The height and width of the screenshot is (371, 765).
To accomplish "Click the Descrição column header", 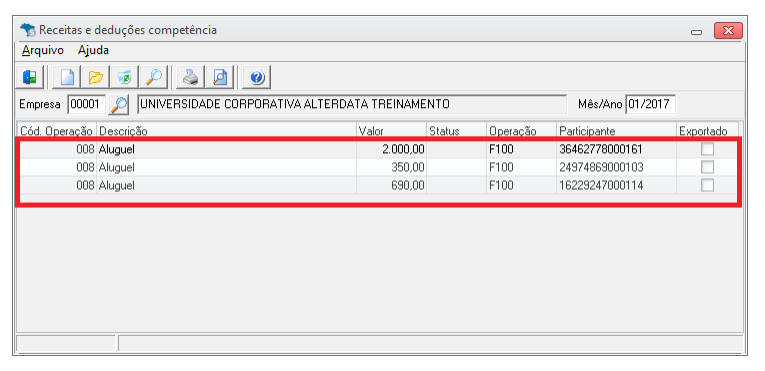I will click(x=226, y=131).
